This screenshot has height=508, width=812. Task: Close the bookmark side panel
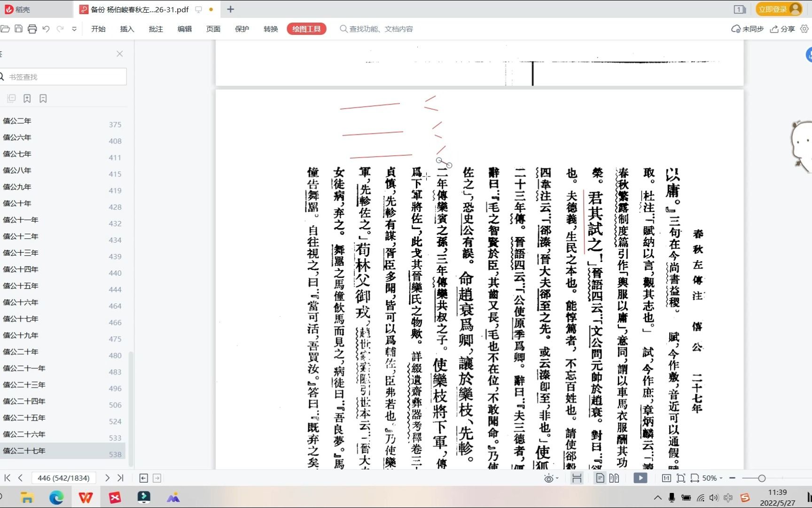point(120,54)
